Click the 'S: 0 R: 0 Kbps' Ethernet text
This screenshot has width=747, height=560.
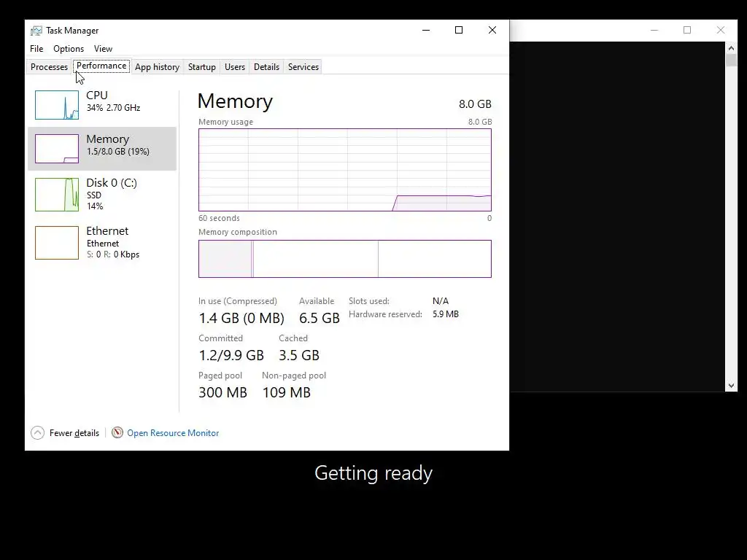pos(113,254)
